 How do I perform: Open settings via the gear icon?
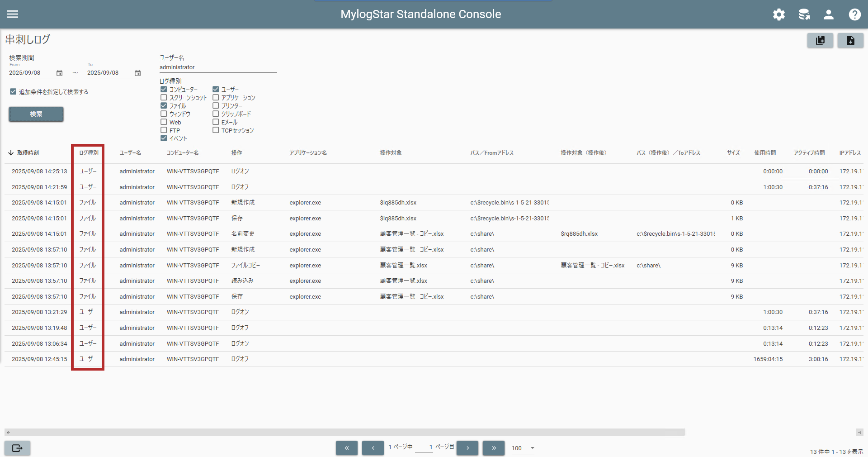tap(778, 14)
